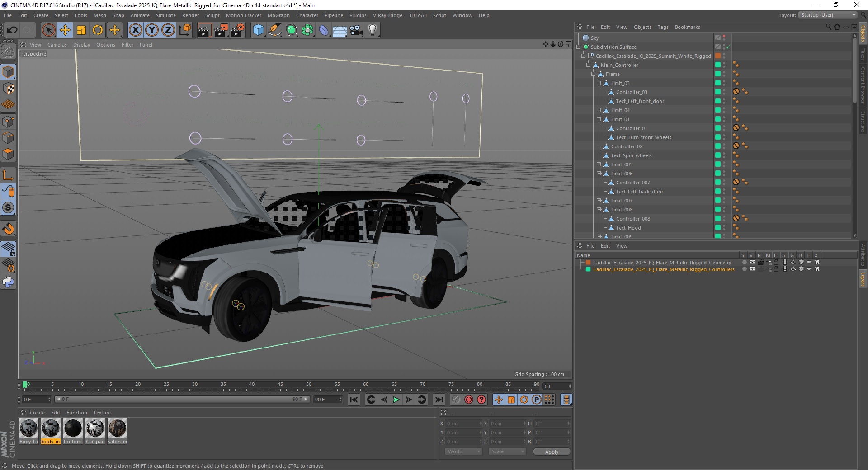Collapse Main_Controller tree node

[x=589, y=65]
